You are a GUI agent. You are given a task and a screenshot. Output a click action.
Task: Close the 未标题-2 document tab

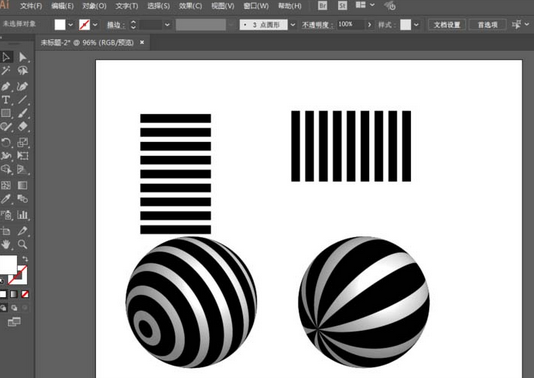point(142,42)
